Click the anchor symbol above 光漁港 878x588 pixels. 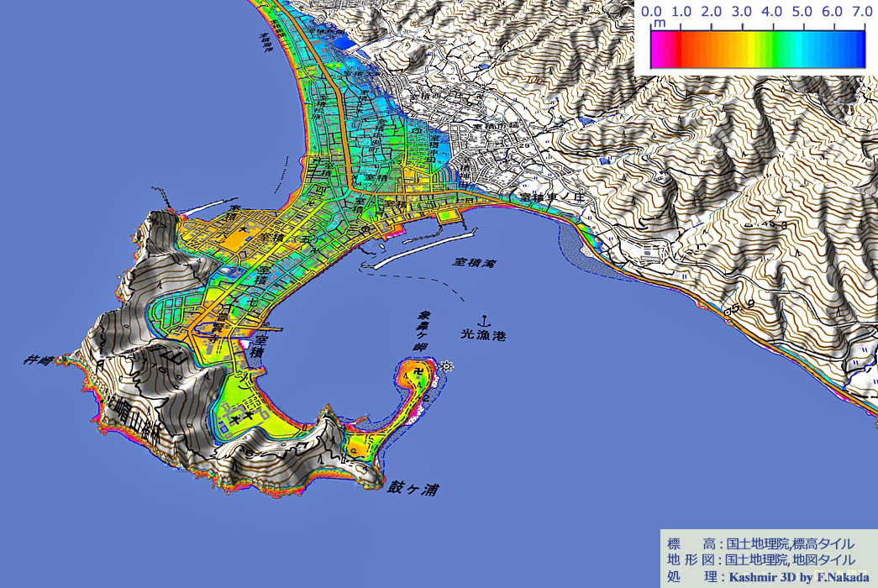(x=483, y=320)
